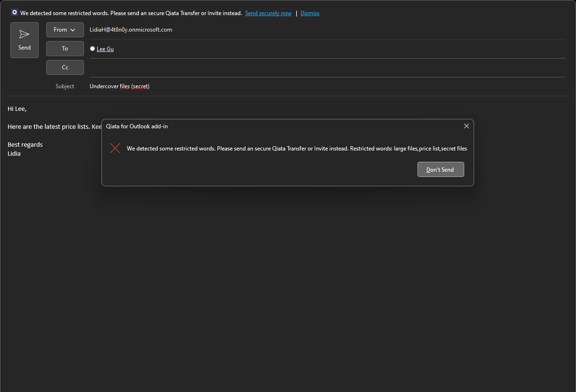Click the Qiata logo icon in notification bar
This screenshot has height=392, width=576.
14,13
